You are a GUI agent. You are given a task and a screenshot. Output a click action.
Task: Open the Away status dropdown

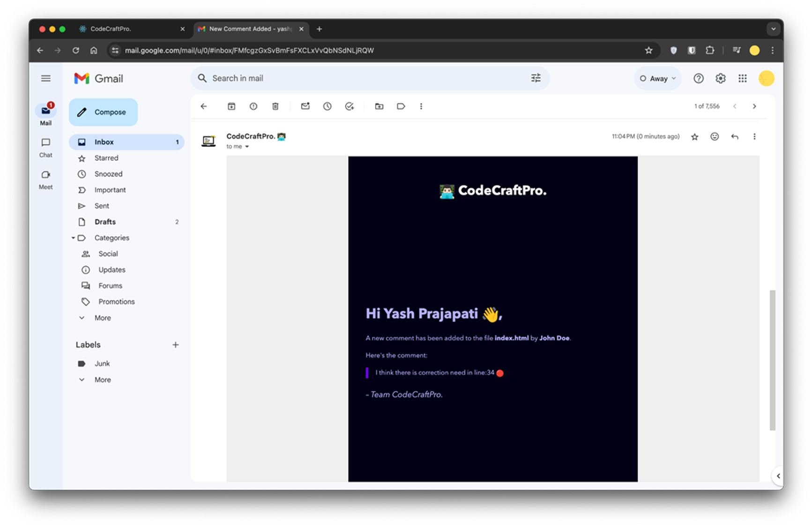658,78
